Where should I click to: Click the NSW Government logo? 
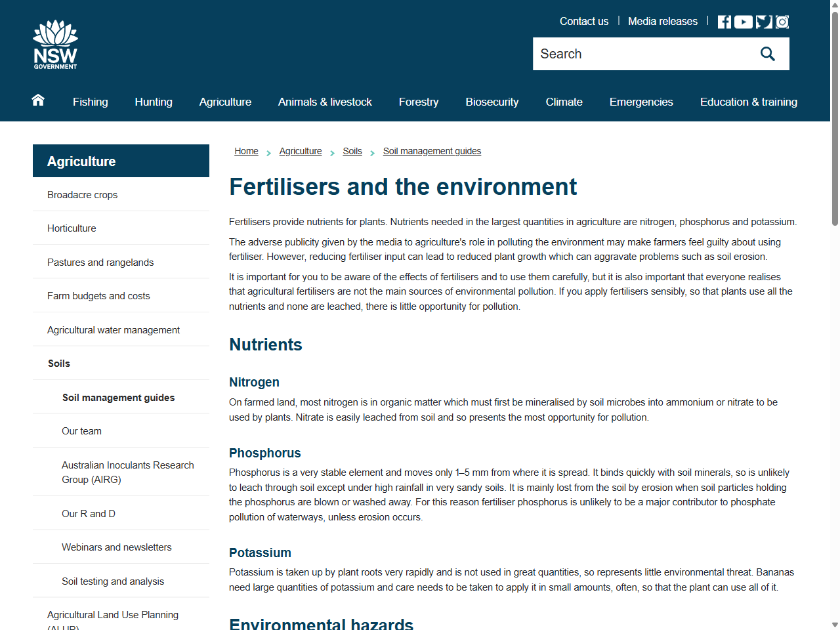click(55, 43)
